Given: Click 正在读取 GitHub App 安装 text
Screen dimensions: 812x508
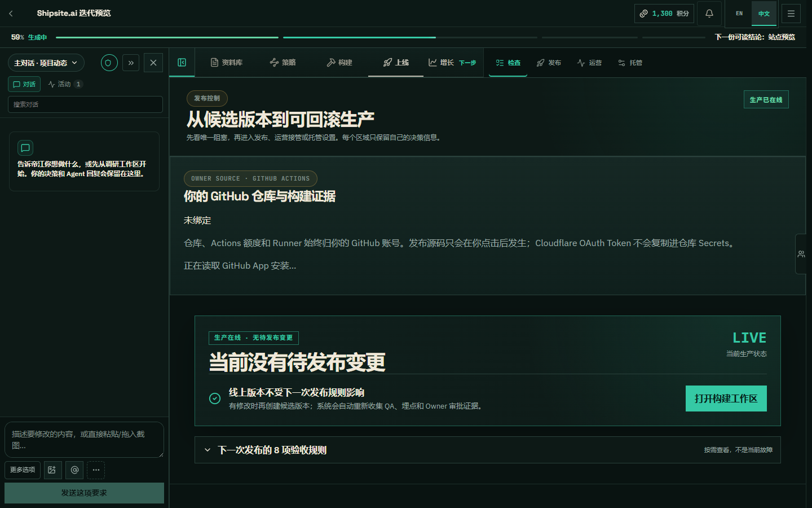Looking at the screenshot, I should pyautogui.click(x=240, y=266).
